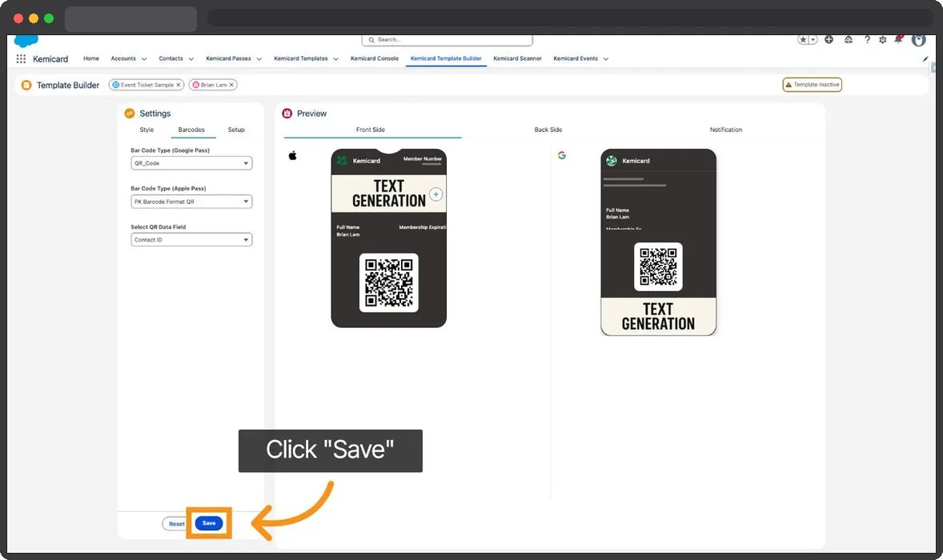Click the Google pass QR code
943x560 pixels.
coord(658,266)
